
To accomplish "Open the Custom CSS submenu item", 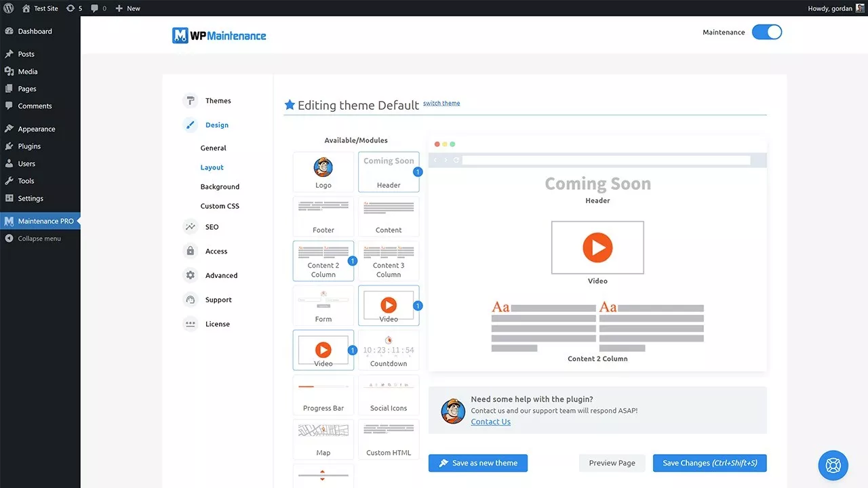I will pyautogui.click(x=220, y=206).
